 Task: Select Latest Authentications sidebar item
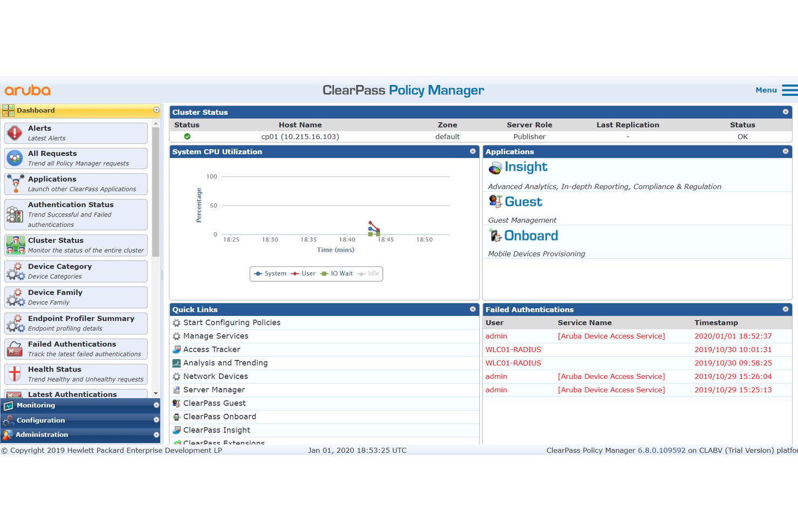pyautogui.click(x=76, y=394)
